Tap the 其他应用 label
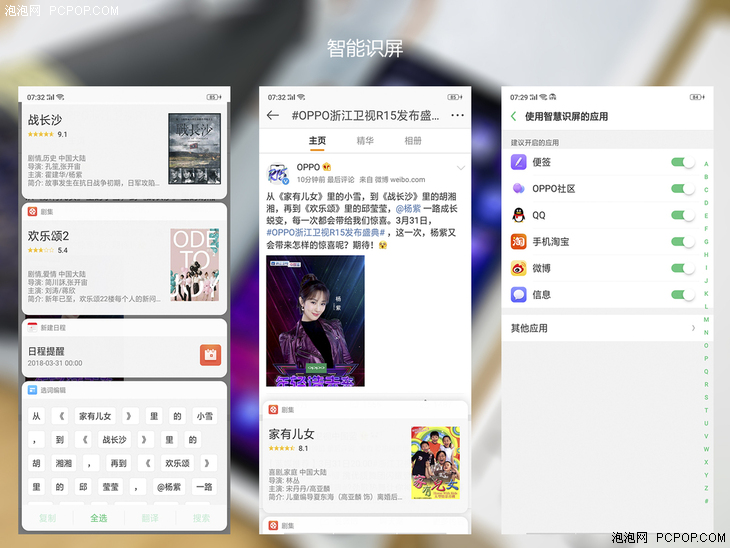The width and height of the screenshot is (730, 548). (x=529, y=328)
